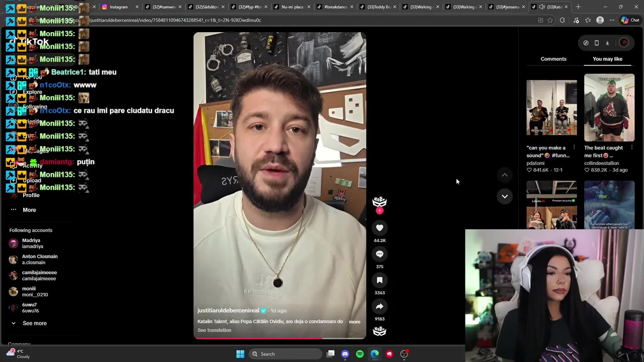Follow creator with the pink plus badge
Image resolution: width=644 pixels, height=362 pixels.
click(379, 211)
